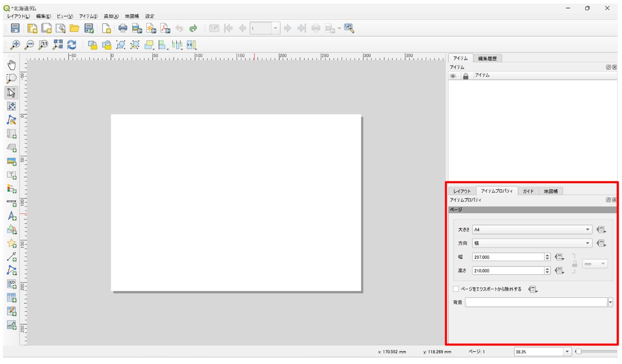Increase 高さ height with spinner arrows

(547, 268)
